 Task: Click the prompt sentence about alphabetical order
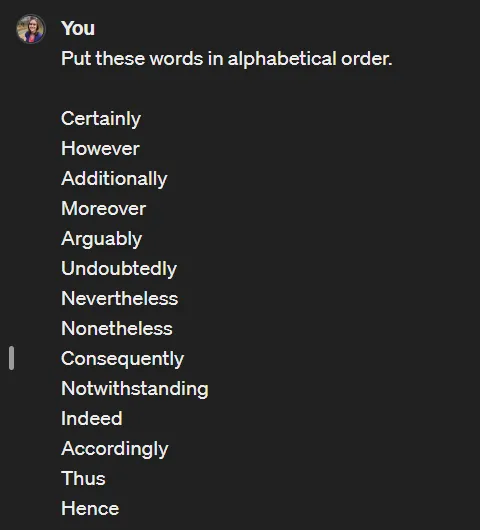coord(226,59)
